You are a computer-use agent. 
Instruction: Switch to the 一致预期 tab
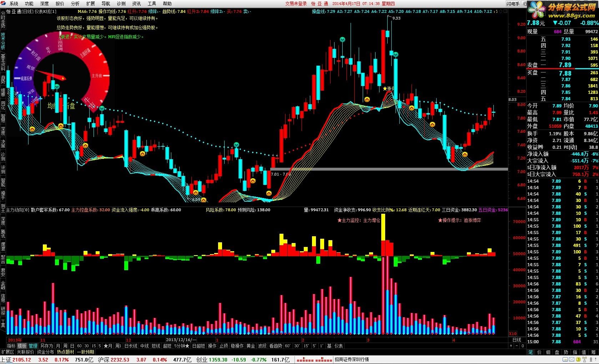(86, 352)
